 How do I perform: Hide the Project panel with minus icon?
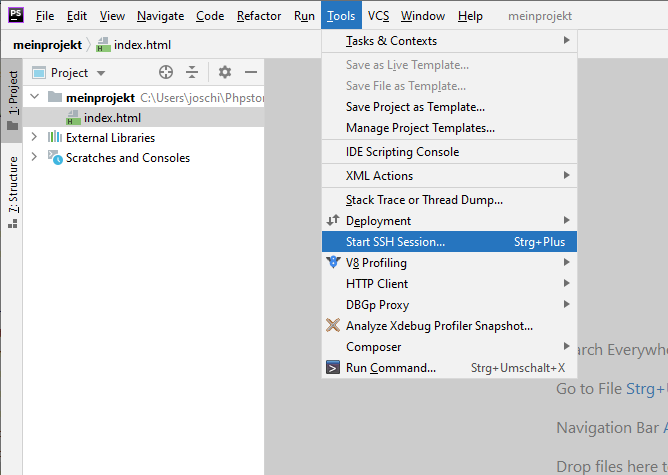coord(251,72)
